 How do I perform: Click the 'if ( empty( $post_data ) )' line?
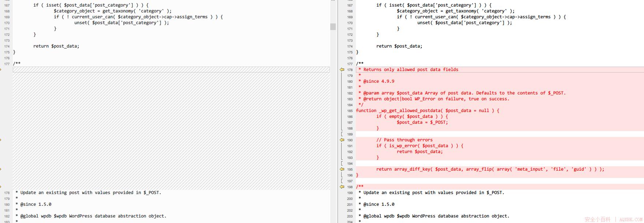[x=412, y=116]
